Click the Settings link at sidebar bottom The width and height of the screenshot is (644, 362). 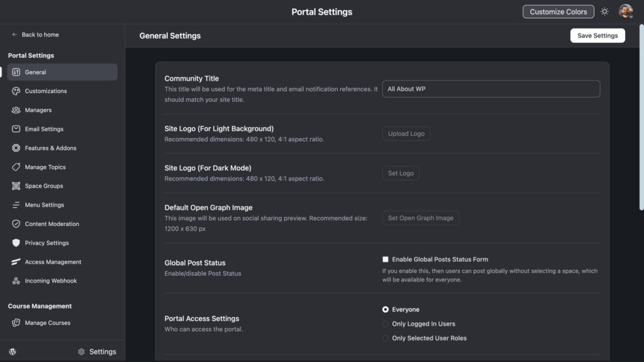pos(97,352)
